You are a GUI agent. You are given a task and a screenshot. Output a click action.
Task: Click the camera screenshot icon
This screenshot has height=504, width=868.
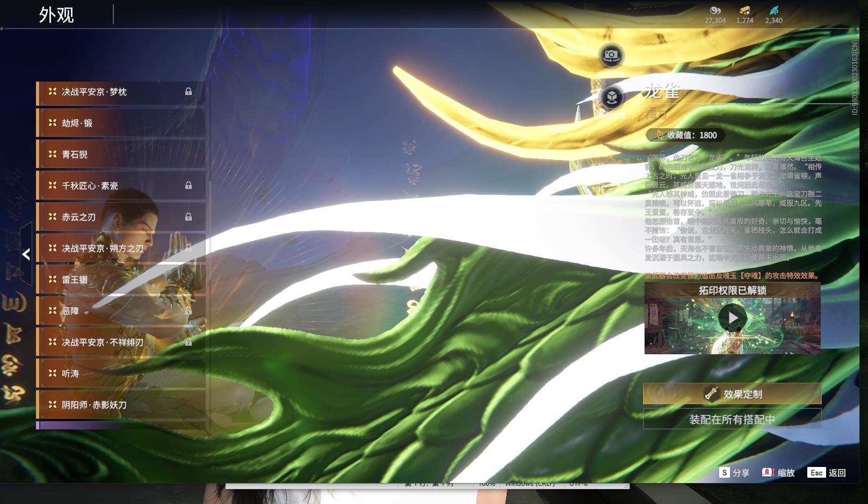pos(611,55)
